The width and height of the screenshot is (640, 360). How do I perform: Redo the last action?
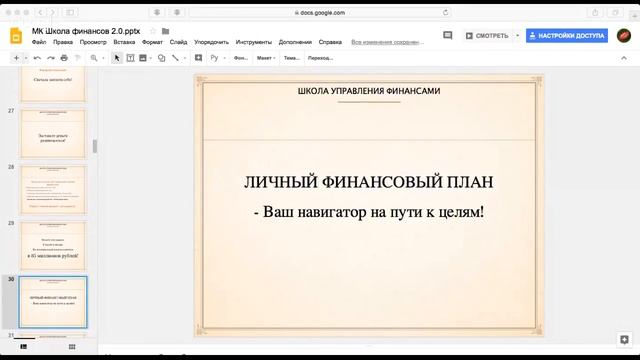pos(51,58)
